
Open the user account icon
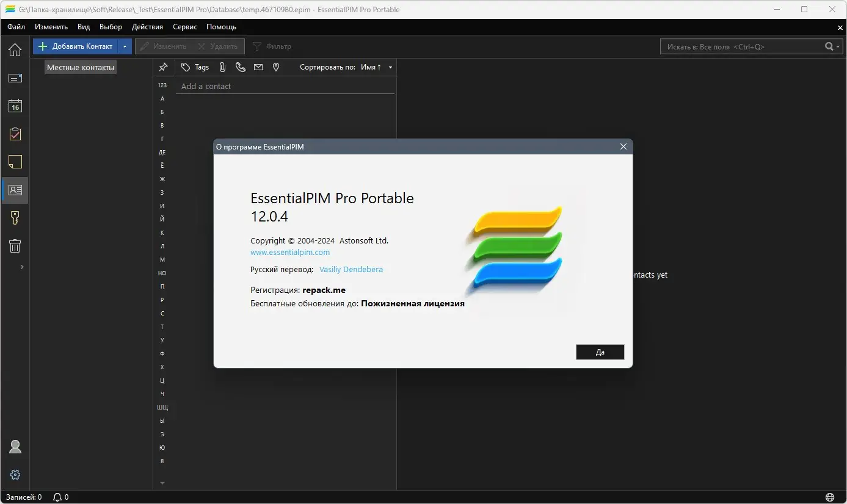click(x=15, y=447)
